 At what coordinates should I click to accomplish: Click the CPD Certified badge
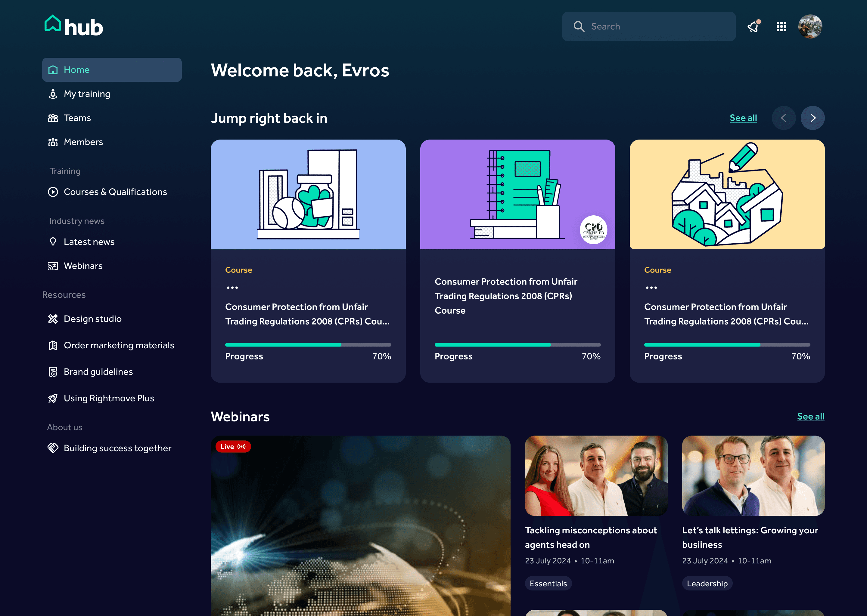[x=593, y=230]
